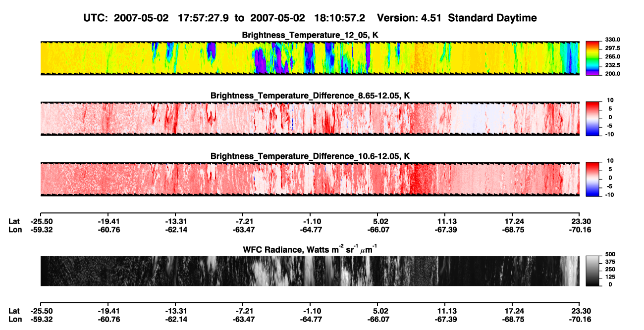Click the 'Brightness_Temperature_12_05, K' panel title
The width and height of the screenshot is (644, 330).
coord(310,35)
